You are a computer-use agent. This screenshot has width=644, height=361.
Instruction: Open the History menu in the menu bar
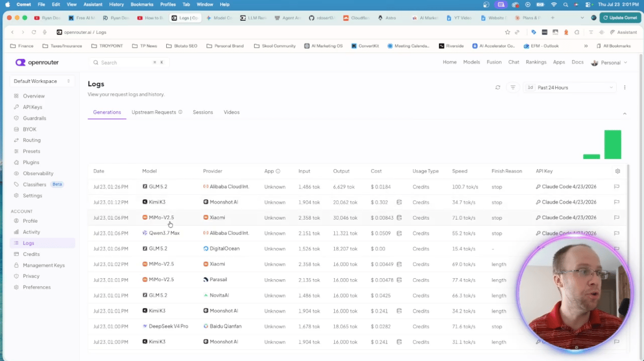(x=117, y=4)
